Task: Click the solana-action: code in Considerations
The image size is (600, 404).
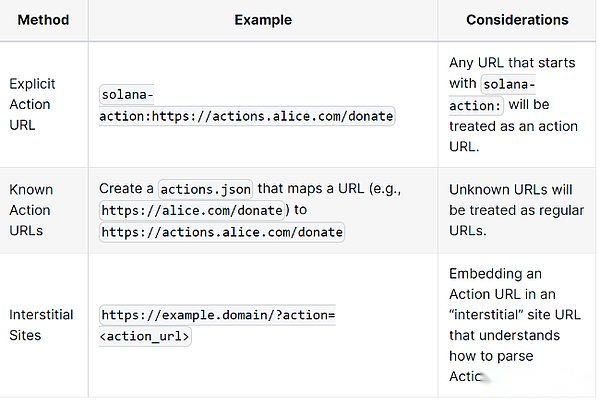Action: click(492, 94)
